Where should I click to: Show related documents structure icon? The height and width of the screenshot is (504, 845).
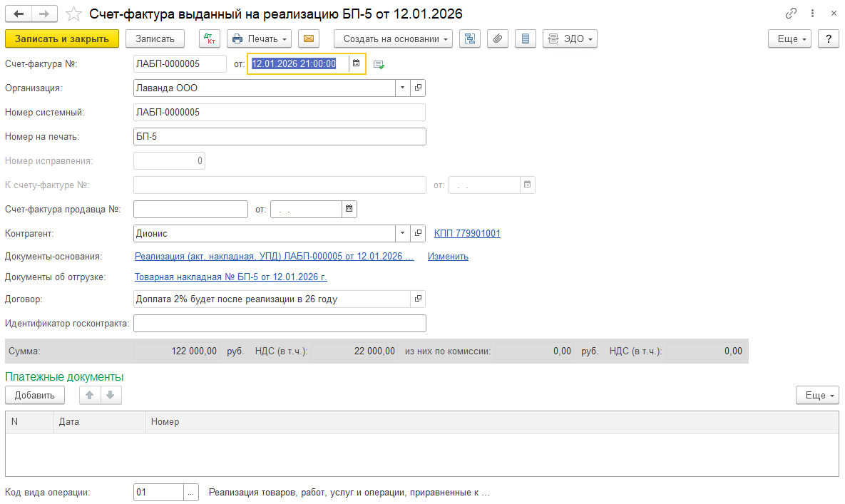click(470, 38)
